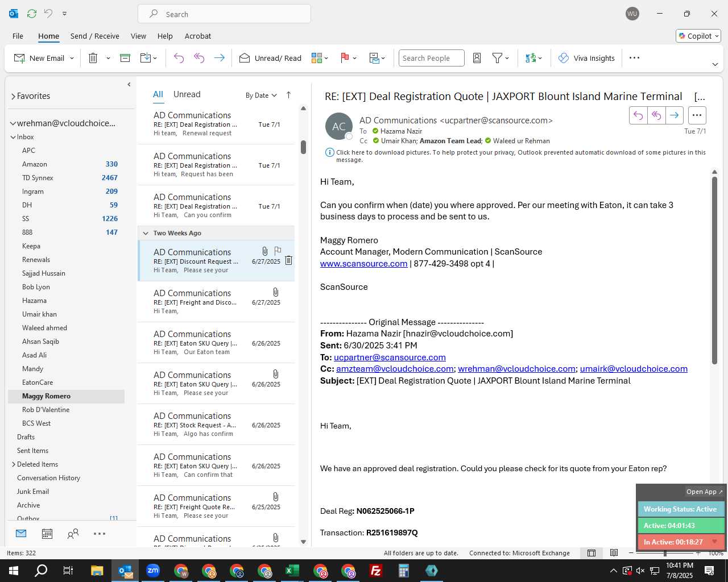The width and height of the screenshot is (728, 582).
Task: Click the zoom slider in status bar
Action: (664, 553)
